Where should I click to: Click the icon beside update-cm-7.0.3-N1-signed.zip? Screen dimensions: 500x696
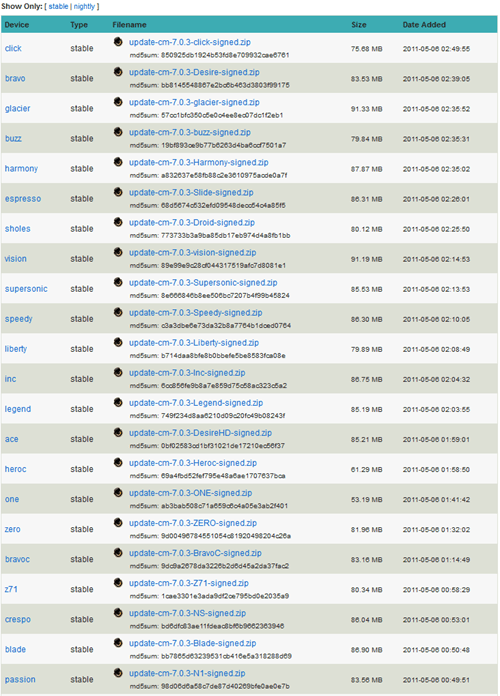point(118,673)
